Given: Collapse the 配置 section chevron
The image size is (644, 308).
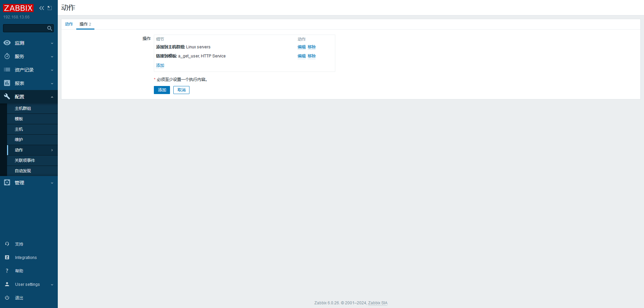Looking at the screenshot, I should [x=52, y=97].
